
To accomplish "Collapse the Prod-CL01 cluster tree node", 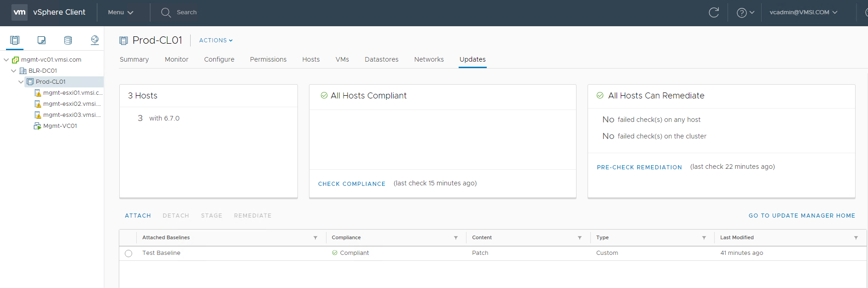I will (x=21, y=82).
